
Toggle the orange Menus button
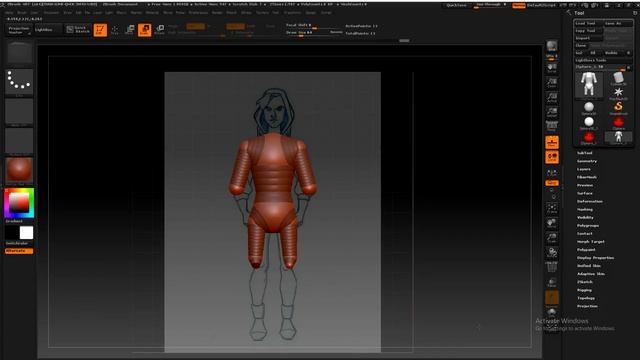click(518, 5)
